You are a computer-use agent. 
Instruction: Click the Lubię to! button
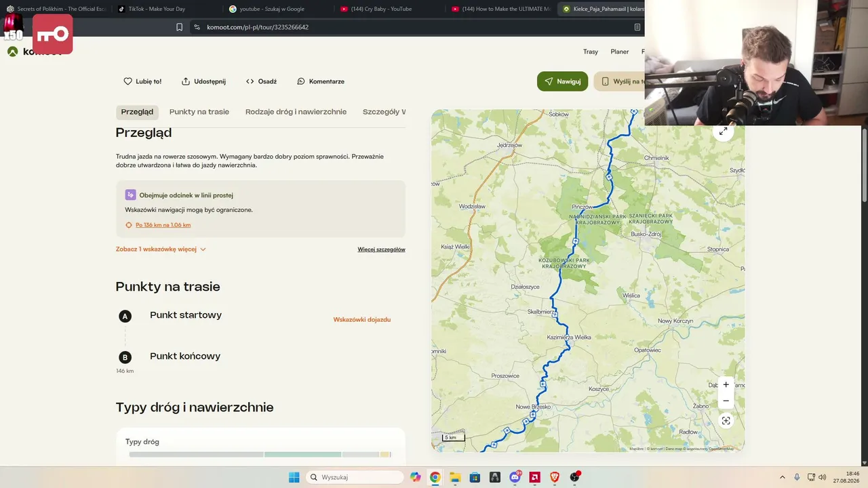(x=142, y=81)
